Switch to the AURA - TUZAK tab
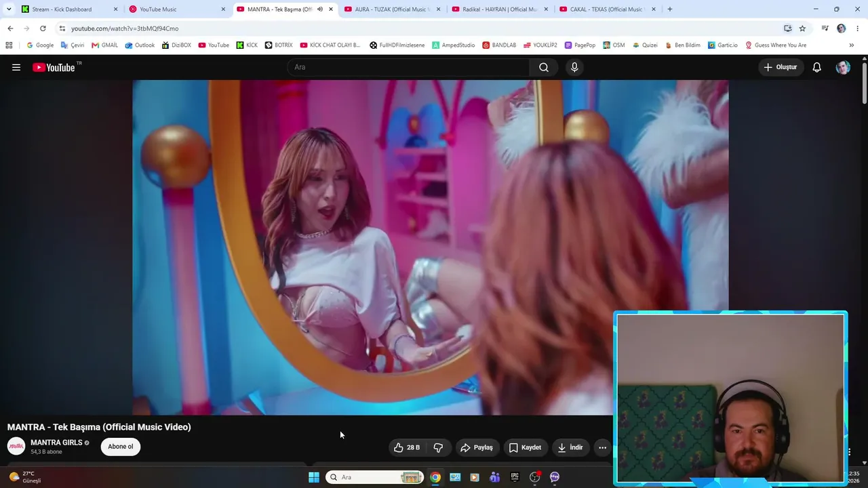Screen dimensions: 868x488 pos(393,9)
